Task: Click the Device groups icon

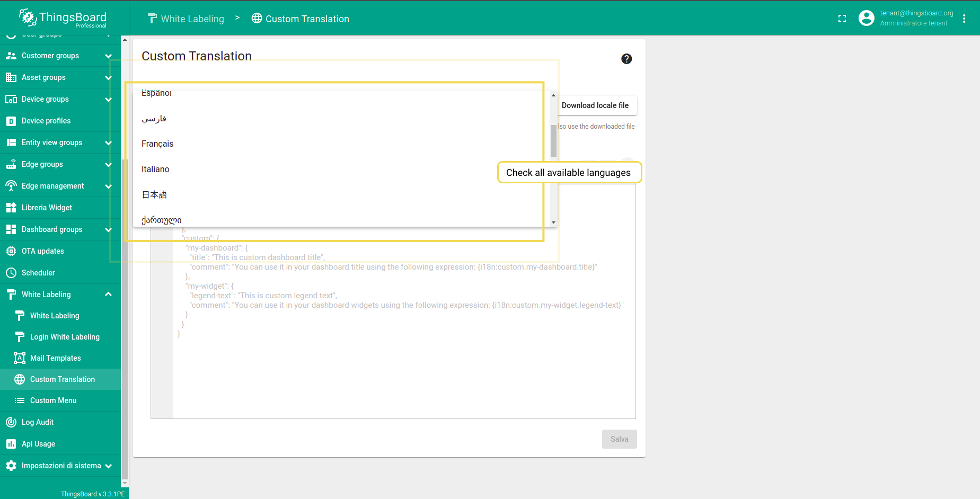Action: 11,99
